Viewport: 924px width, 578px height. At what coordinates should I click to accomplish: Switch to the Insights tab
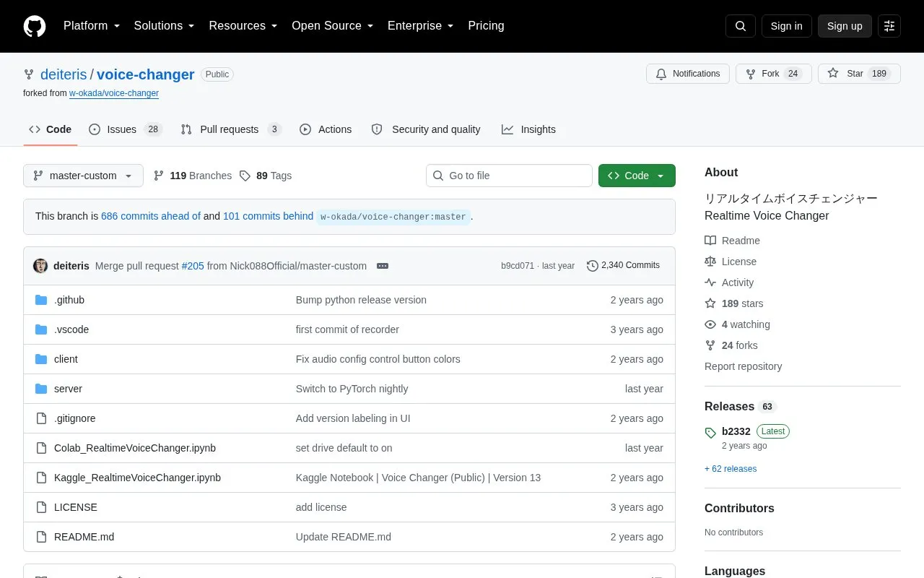528,129
